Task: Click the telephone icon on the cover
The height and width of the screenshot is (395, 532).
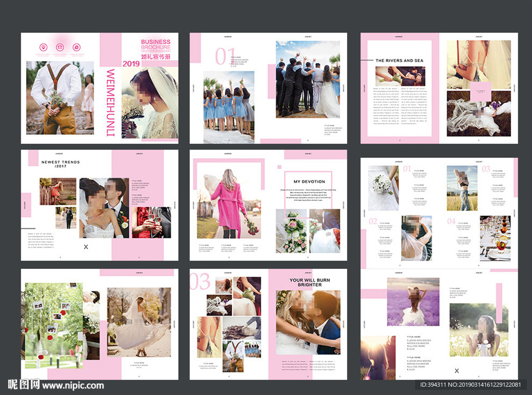Action: click(60, 47)
